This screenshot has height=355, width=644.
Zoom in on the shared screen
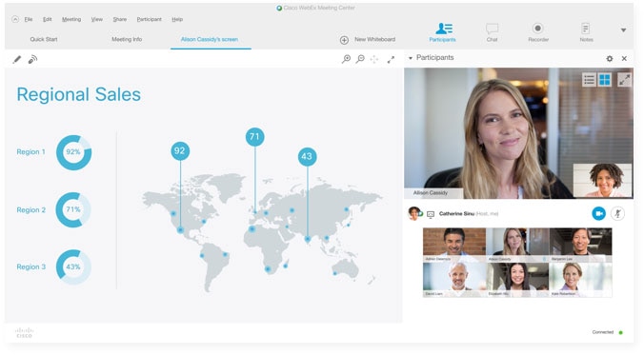(x=346, y=59)
